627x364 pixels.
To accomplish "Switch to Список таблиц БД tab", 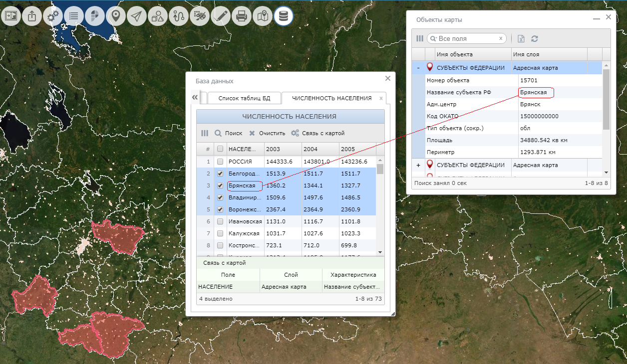I will pyautogui.click(x=244, y=98).
